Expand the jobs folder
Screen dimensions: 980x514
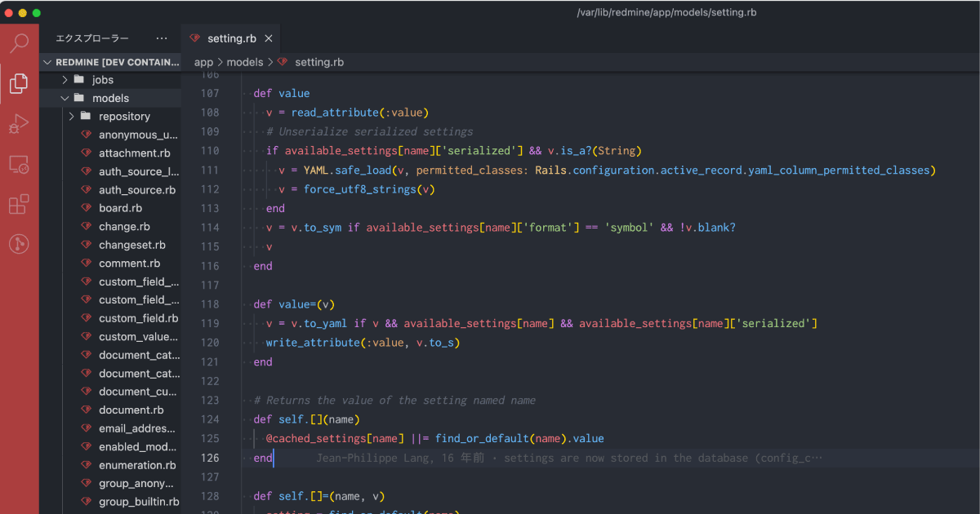pos(65,79)
